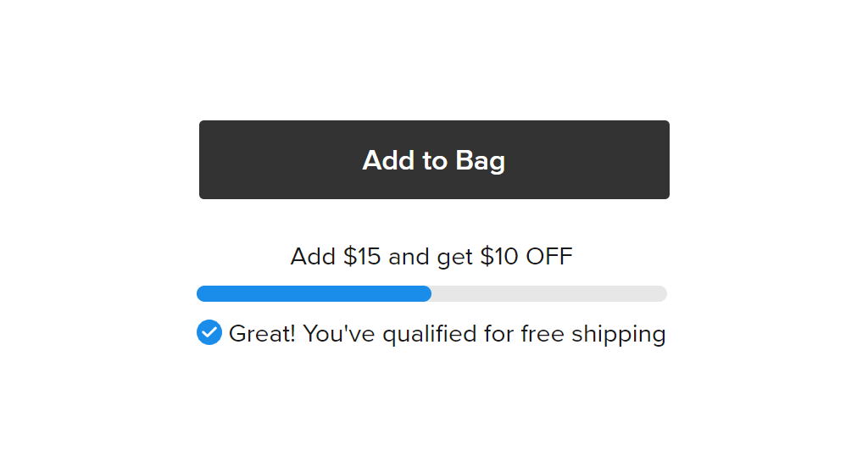Click the word 'qualified' in shipping message
This screenshot has width=868, height=456.
pos(430,334)
